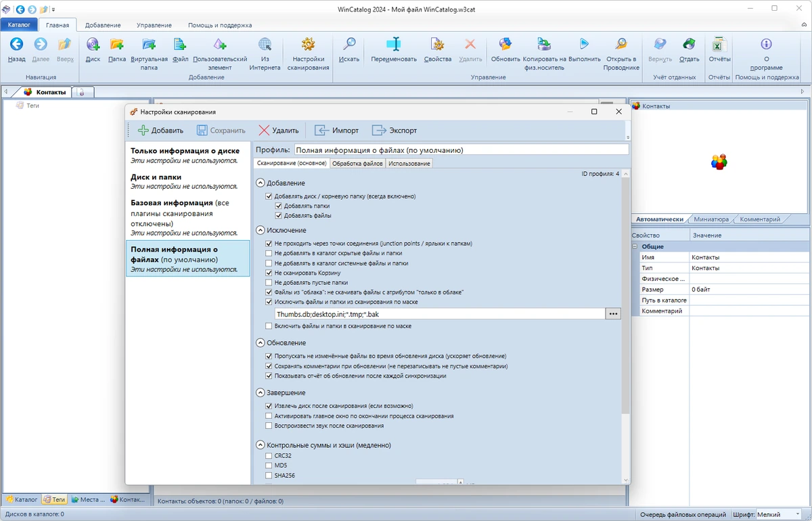Click the Из Интернета globe icon
812x521 pixels.
(x=265, y=45)
